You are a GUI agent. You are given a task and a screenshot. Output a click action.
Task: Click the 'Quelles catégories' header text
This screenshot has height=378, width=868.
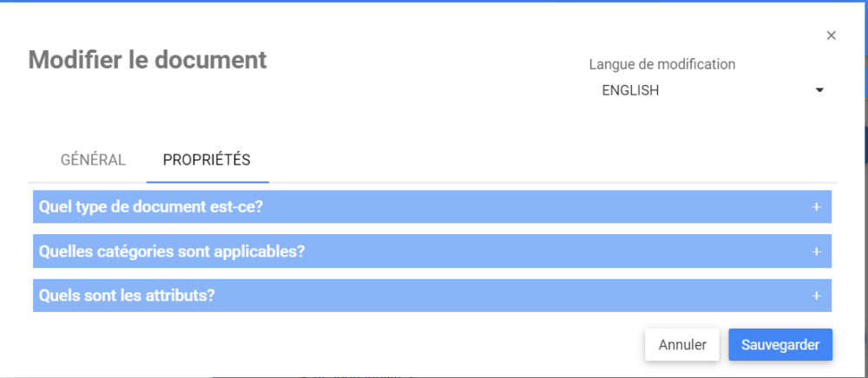(172, 251)
